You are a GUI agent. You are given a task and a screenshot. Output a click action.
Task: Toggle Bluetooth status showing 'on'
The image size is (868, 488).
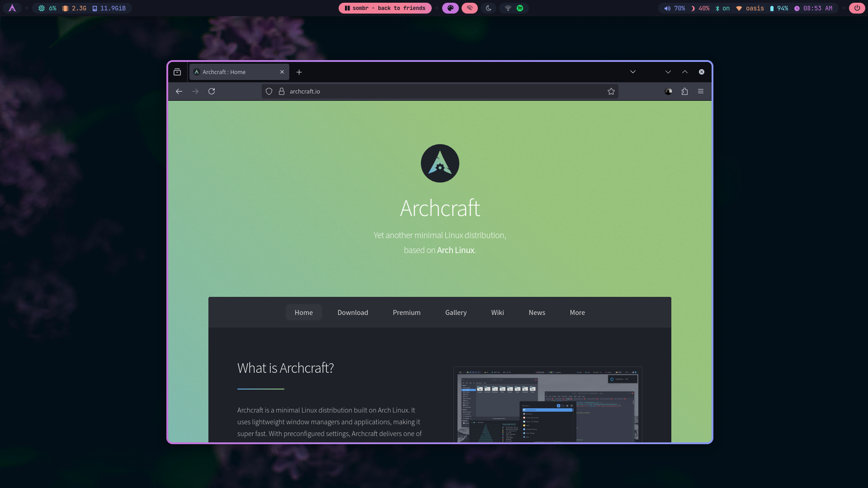point(722,8)
